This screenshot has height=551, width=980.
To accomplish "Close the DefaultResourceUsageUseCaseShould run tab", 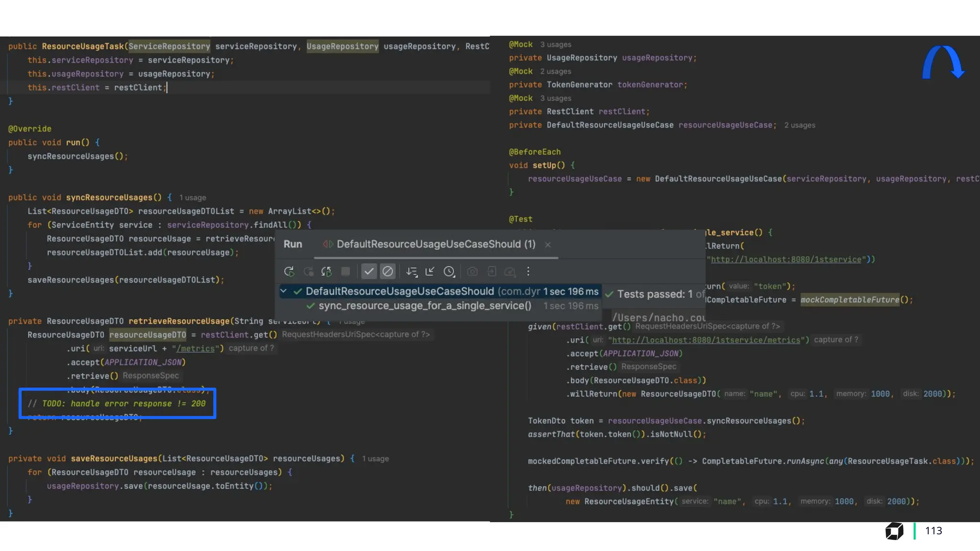I will [548, 245].
